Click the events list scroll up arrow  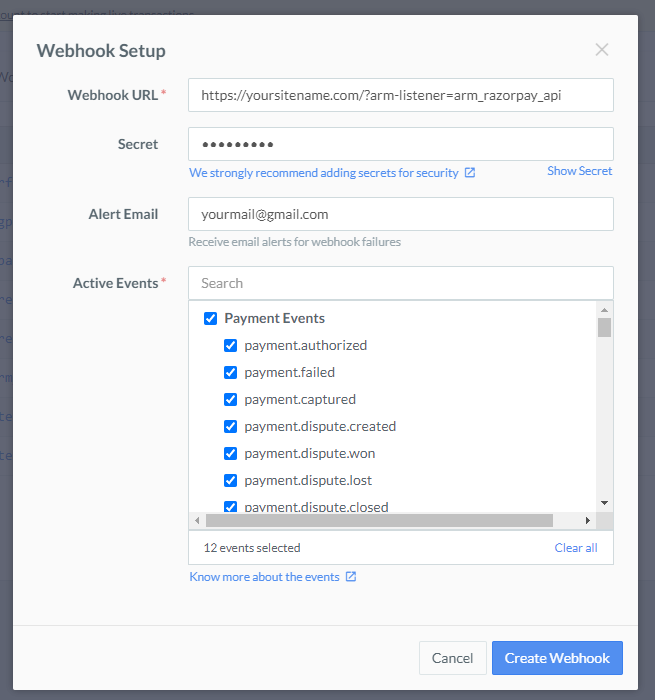(x=605, y=310)
